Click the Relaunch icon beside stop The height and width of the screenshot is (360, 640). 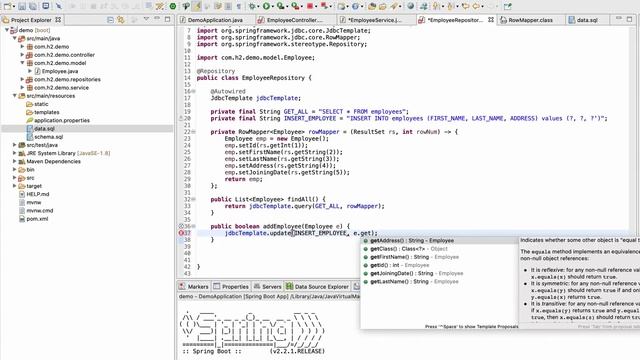pos(324,6)
